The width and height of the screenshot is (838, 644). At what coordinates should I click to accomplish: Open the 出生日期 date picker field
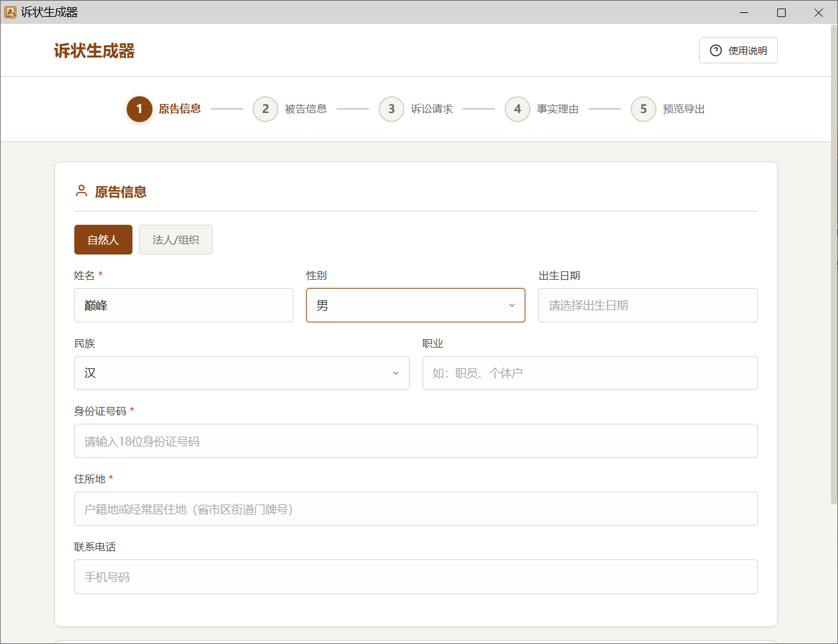coord(647,306)
